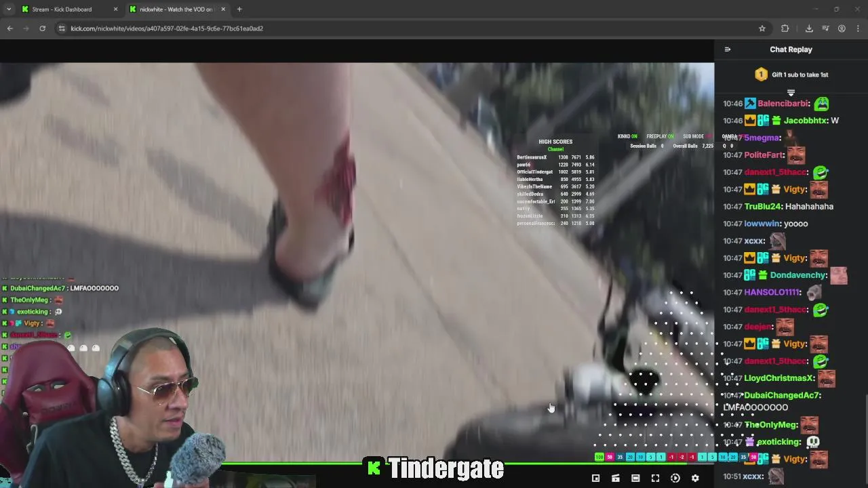
Task: Enable theater mode on the player
Action: click(635, 479)
